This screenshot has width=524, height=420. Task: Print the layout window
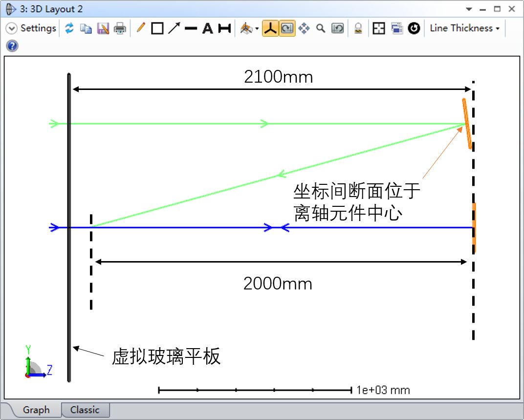[x=120, y=28]
